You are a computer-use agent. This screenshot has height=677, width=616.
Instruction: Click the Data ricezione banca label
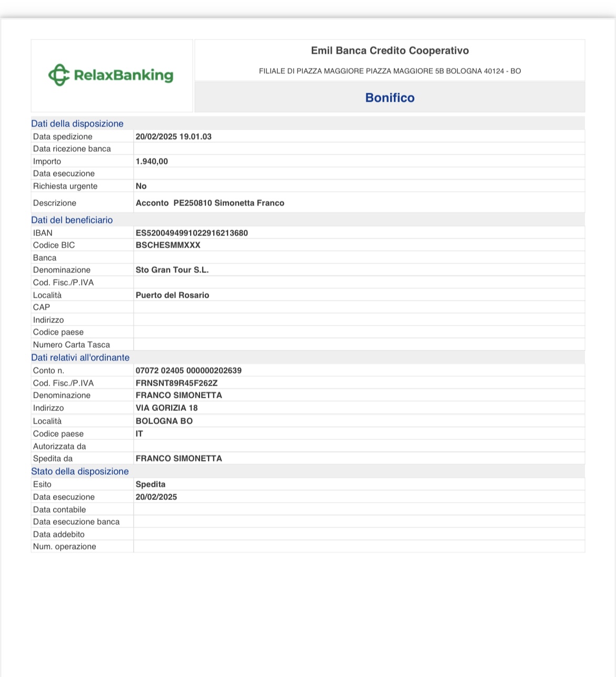coord(72,149)
